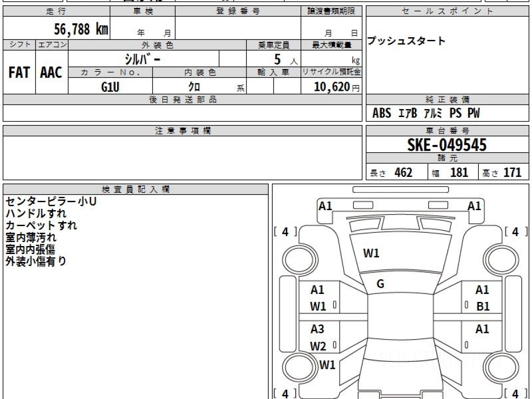Viewport: 532px width, 399px height.
Task: Select the 乗車定員 header
Action: [x=274, y=45]
